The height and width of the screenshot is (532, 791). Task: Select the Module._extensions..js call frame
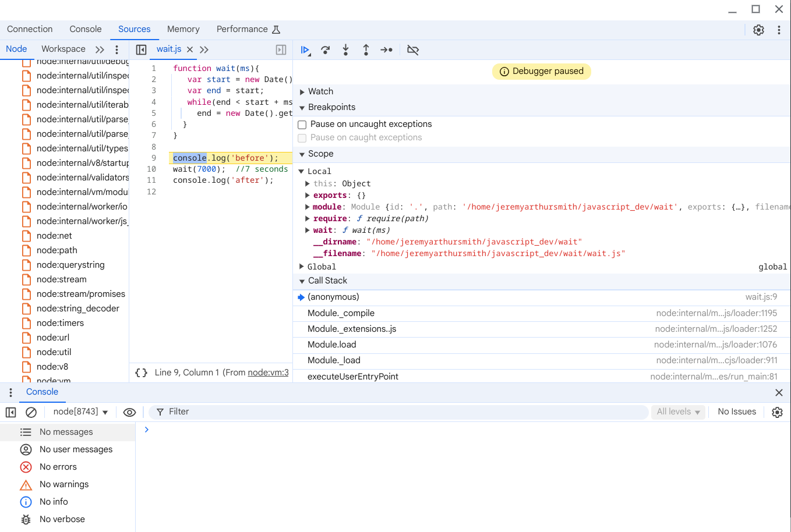542,329
